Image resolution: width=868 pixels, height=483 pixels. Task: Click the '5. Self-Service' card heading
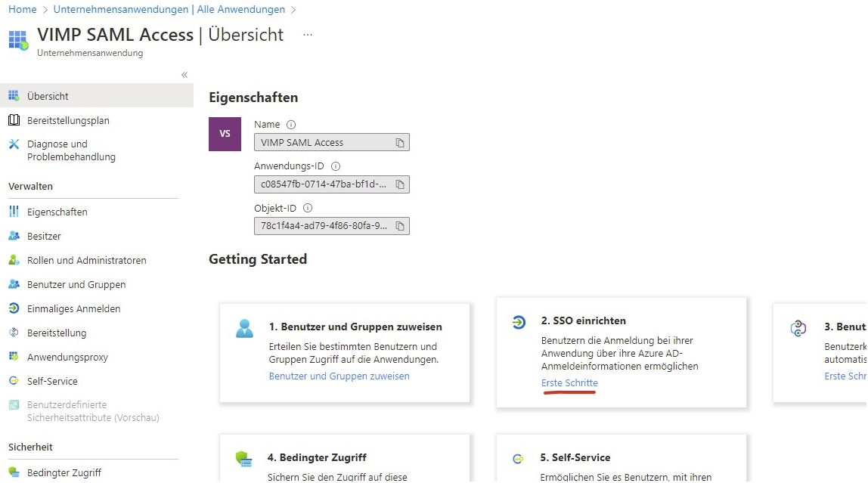coord(575,457)
